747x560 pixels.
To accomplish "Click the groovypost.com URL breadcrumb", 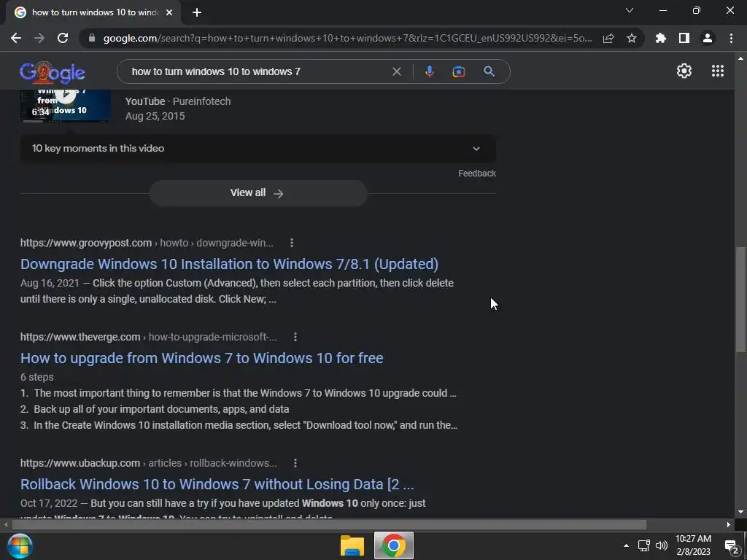I will (147, 243).
